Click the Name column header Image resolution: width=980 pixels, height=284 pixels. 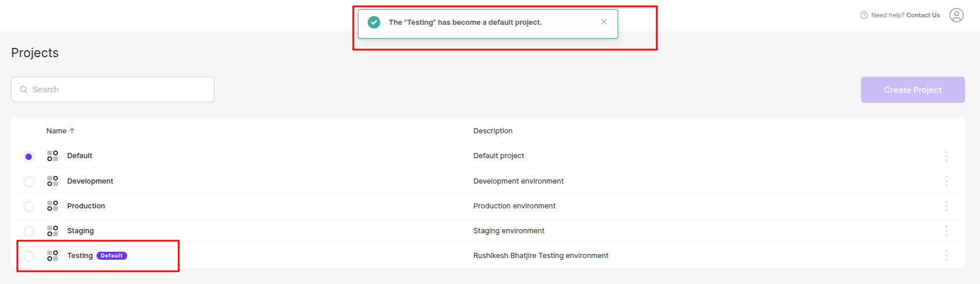pyautogui.click(x=57, y=131)
